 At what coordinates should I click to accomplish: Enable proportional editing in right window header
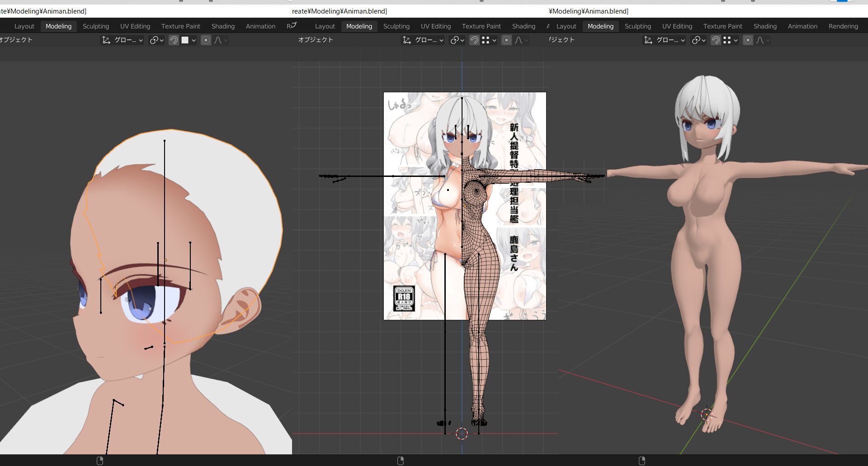pos(748,40)
